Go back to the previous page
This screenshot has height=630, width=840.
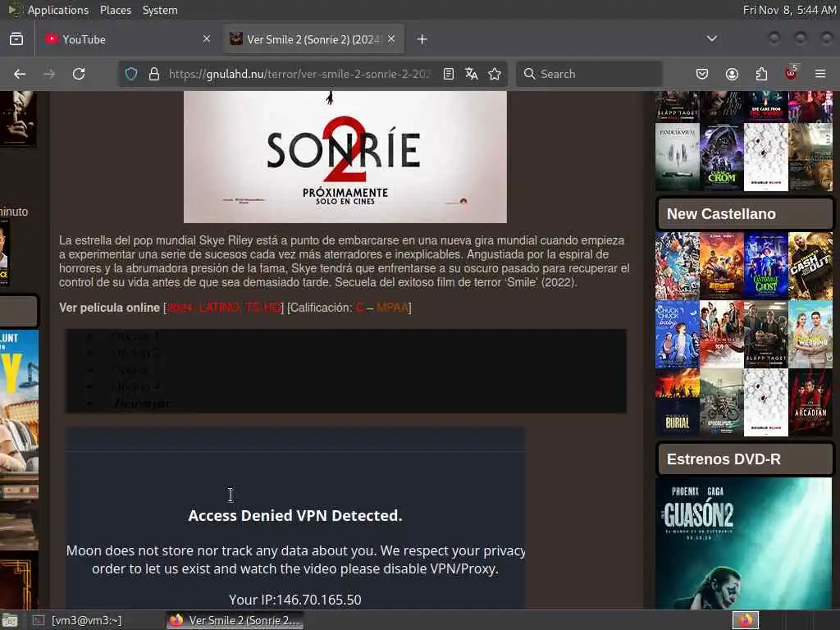[20, 74]
